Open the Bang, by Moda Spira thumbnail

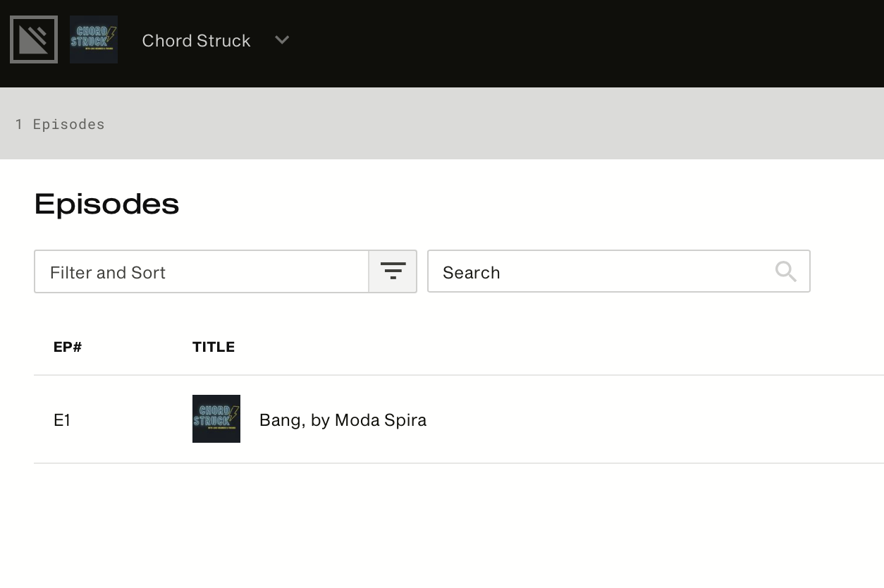pyautogui.click(x=216, y=419)
